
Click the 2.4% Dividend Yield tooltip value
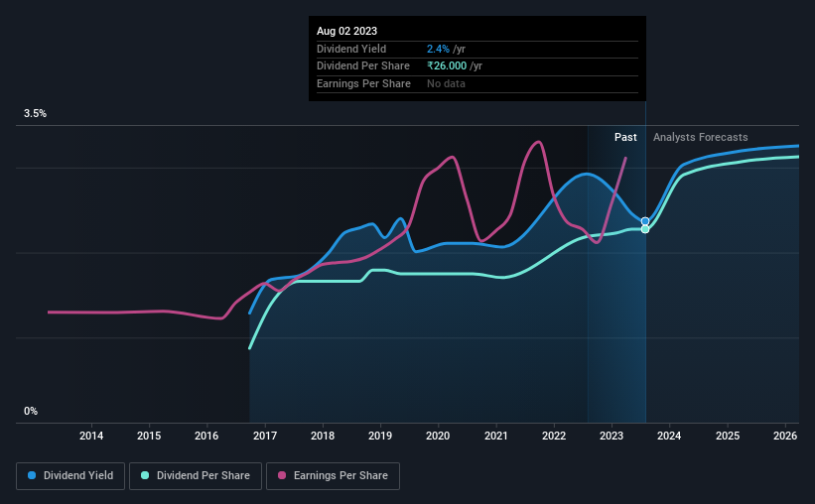pyautogui.click(x=438, y=49)
